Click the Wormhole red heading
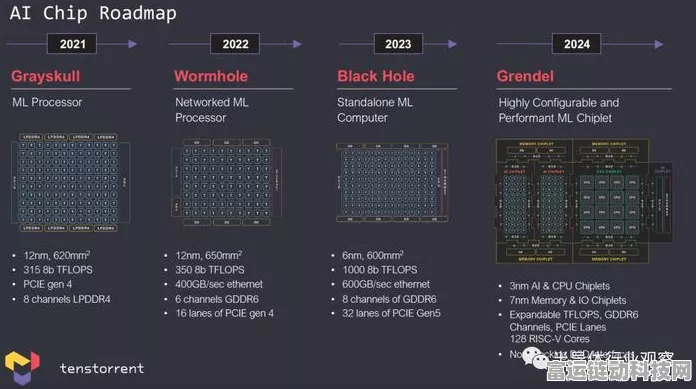The width and height of the screenshot is (696, 389). (211, 76)
